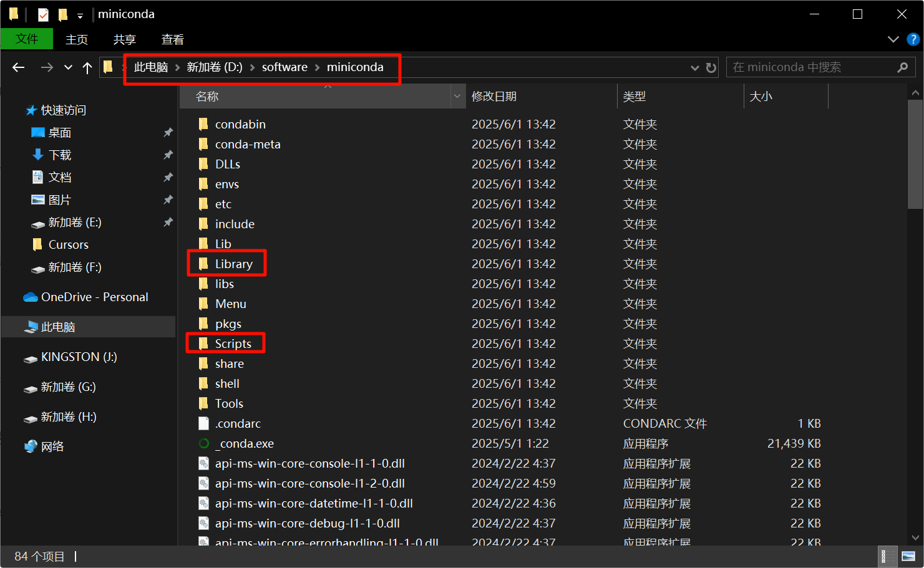The image size is (924, 568).
Task: Select 新加卷 (G:) in the navigation pane
Action: pos(69,387)
